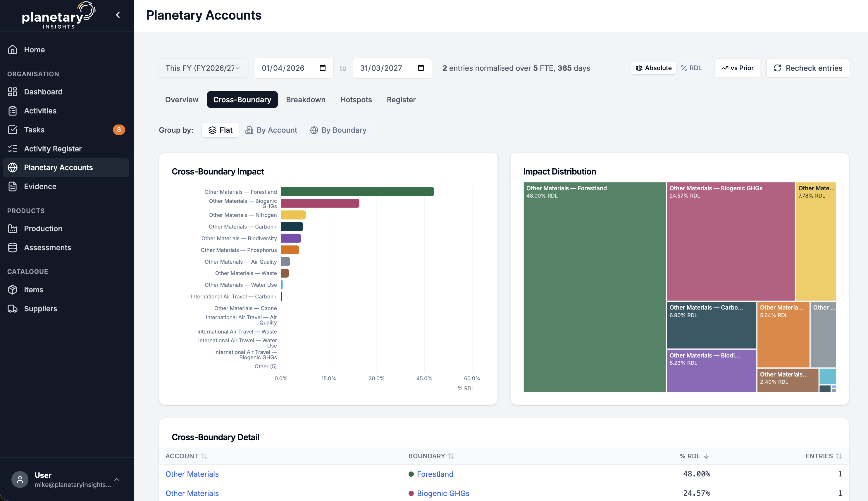The height and width of the screenshot is (501, 868).
Task: Click the Carbon+ 6.90% RDL treemap tile
Action: point(711,325)
